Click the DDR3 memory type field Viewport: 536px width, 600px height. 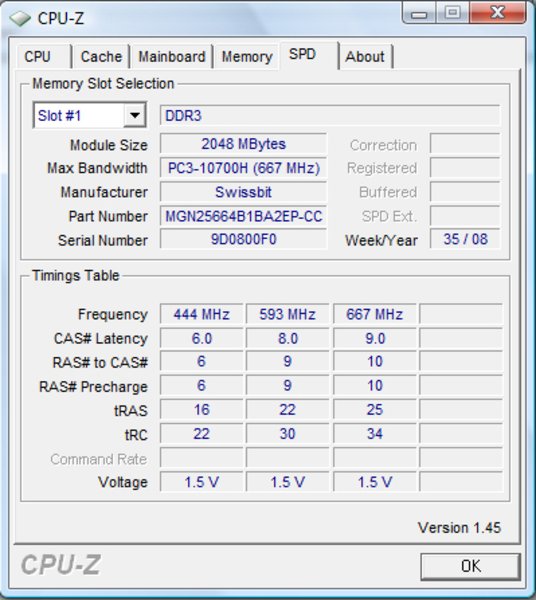pos(329,116)
